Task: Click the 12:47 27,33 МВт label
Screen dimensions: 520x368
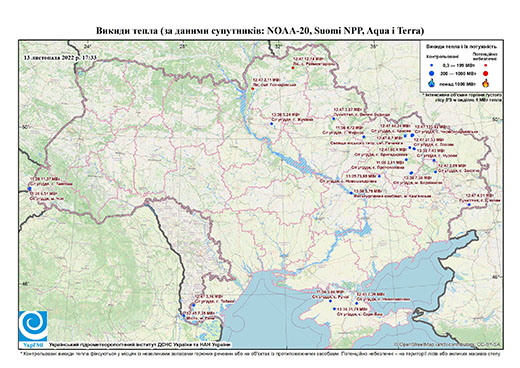Action: [x=430, y=140]
